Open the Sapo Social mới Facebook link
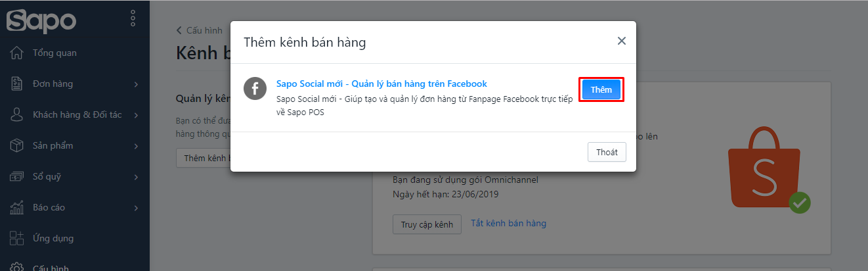The height and width of the screenshot is (271, 868). [381, 84]
